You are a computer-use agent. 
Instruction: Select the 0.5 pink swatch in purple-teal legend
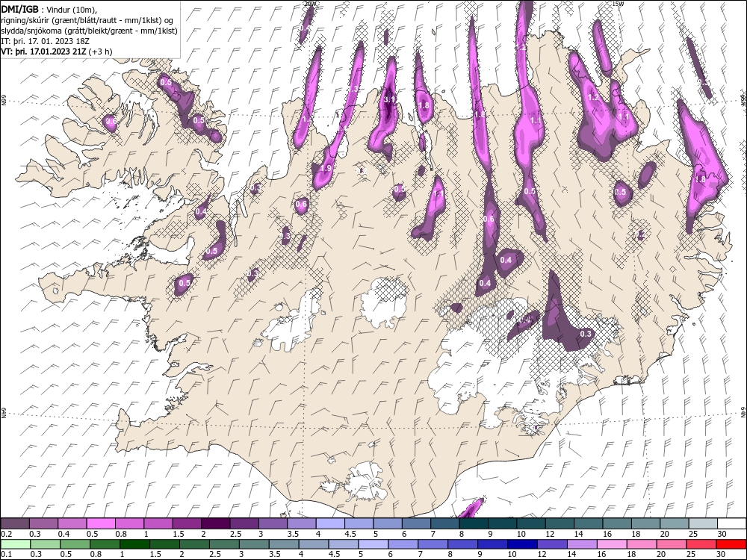point(101,524)
